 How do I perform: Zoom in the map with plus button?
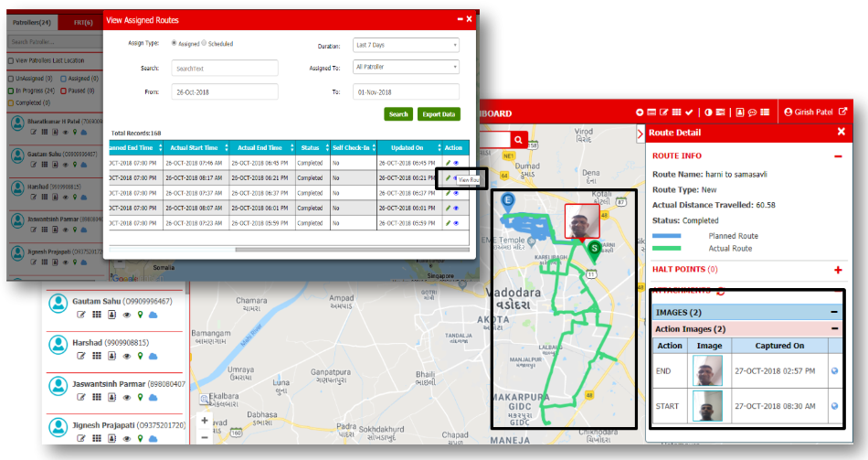[205, 421]
